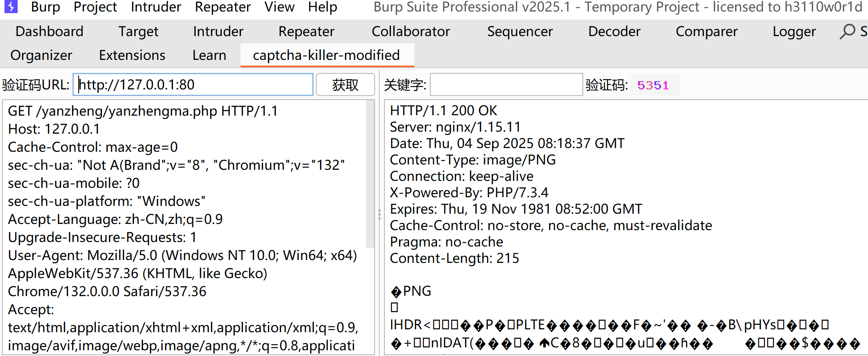Click the Content-Length: 215 header

pos(454,258)
